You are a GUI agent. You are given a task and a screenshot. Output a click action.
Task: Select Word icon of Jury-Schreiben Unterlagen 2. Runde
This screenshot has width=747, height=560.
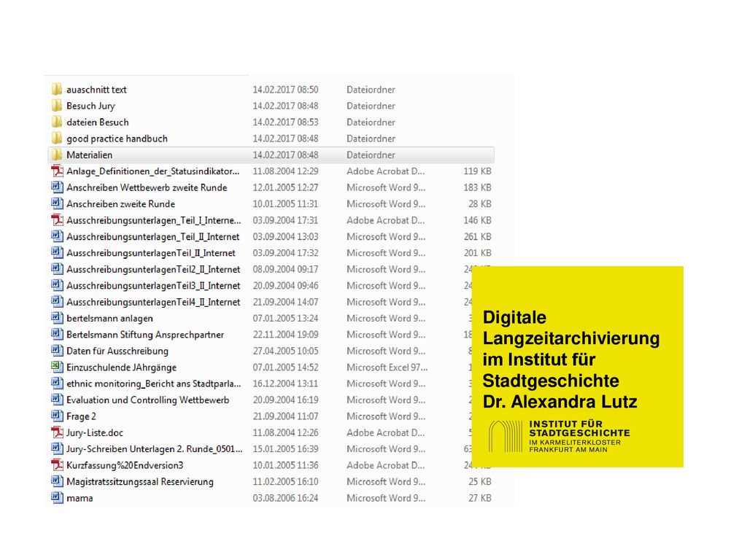click(57, 448)
